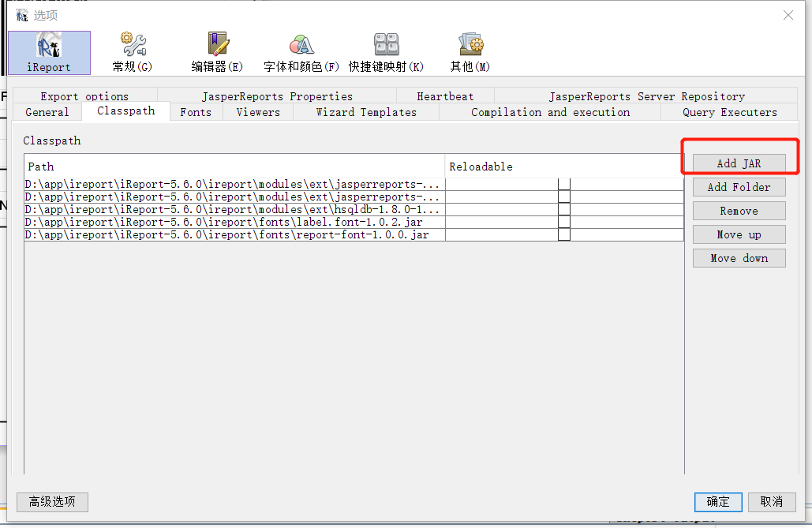Click the Reloadable column header

(x=564, y=167)
